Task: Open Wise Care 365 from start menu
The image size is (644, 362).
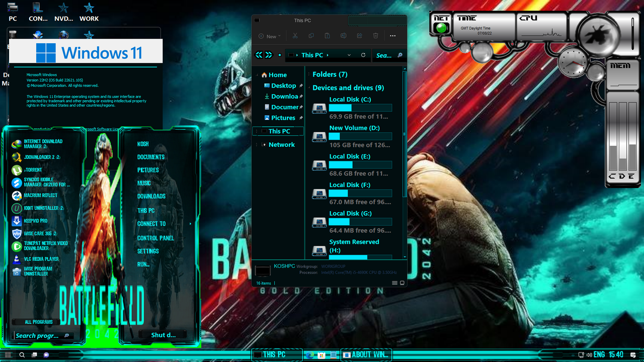Action: coord(36,234)
